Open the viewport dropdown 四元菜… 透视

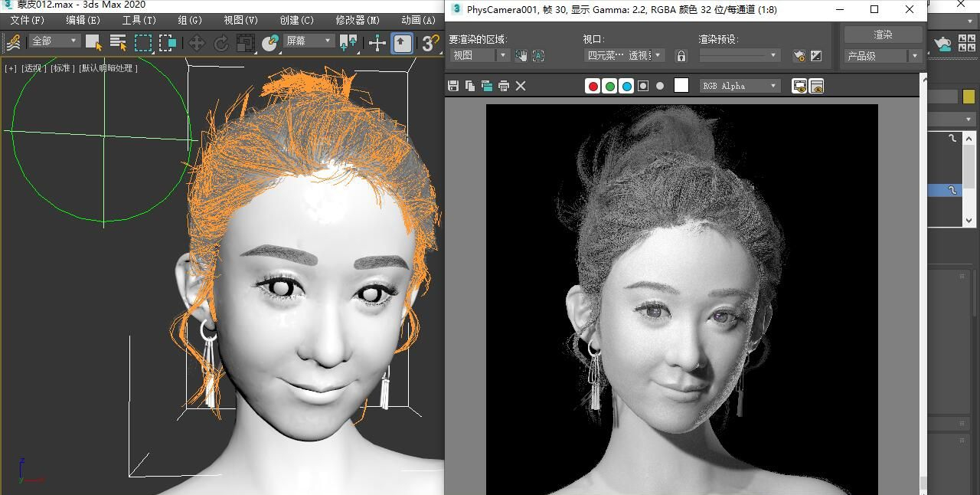tap(624, 55)
